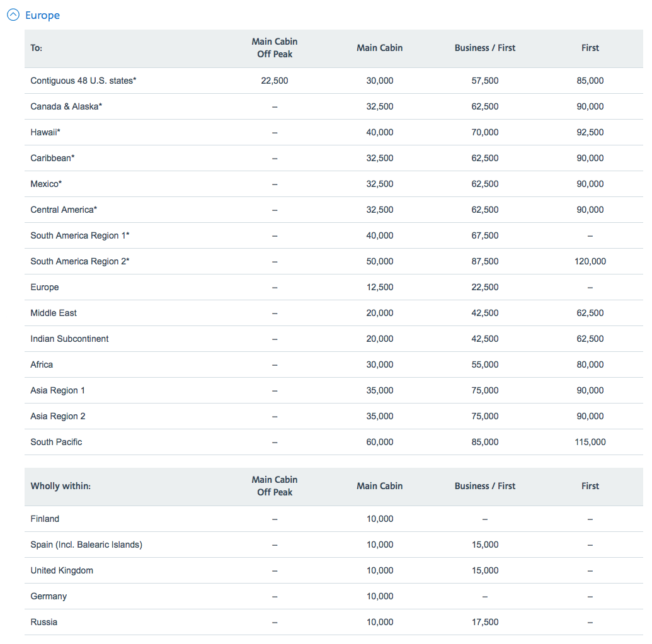This screenshot has width=652, height=644.
Task: Select the 'Asia Region 2' label
Action: [x=58, y=416]
